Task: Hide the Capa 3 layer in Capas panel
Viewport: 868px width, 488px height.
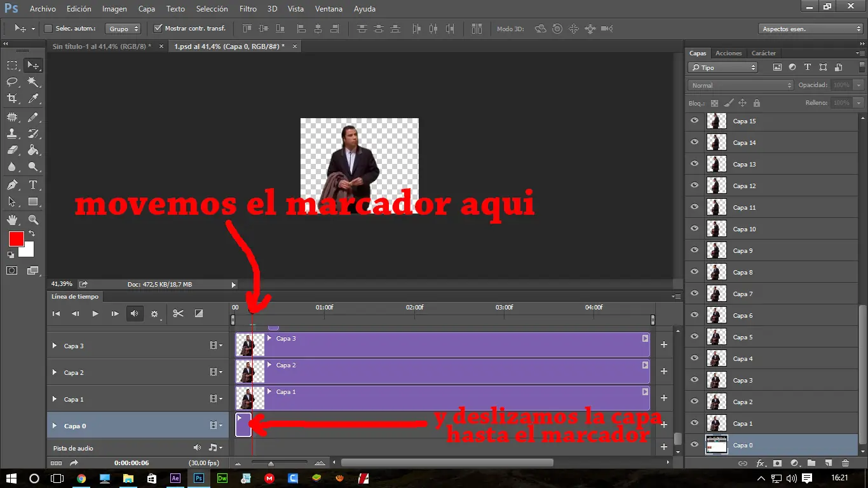Action: [x=695, y=380]
